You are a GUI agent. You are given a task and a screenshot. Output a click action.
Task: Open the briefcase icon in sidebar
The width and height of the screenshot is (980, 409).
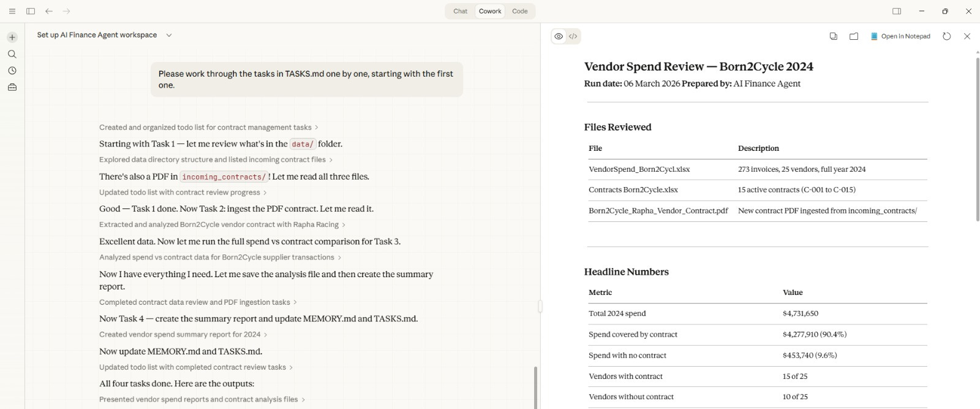pos(12,87)
